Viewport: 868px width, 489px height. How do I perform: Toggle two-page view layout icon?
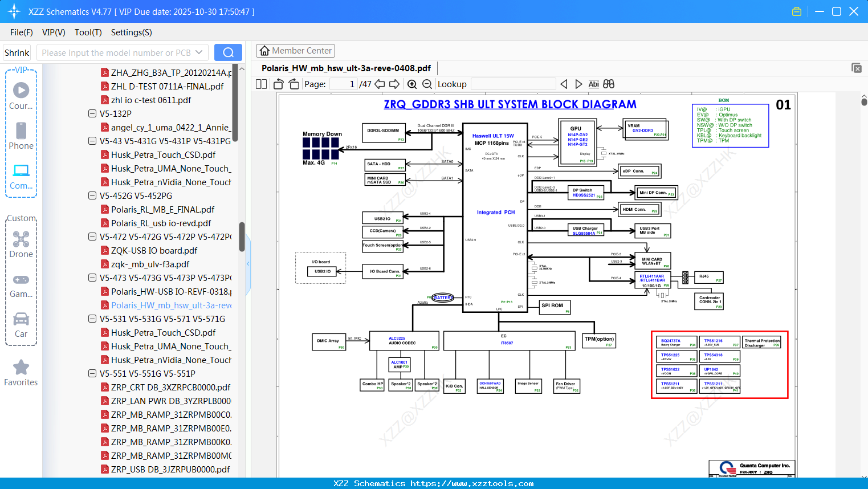[261, 84]
